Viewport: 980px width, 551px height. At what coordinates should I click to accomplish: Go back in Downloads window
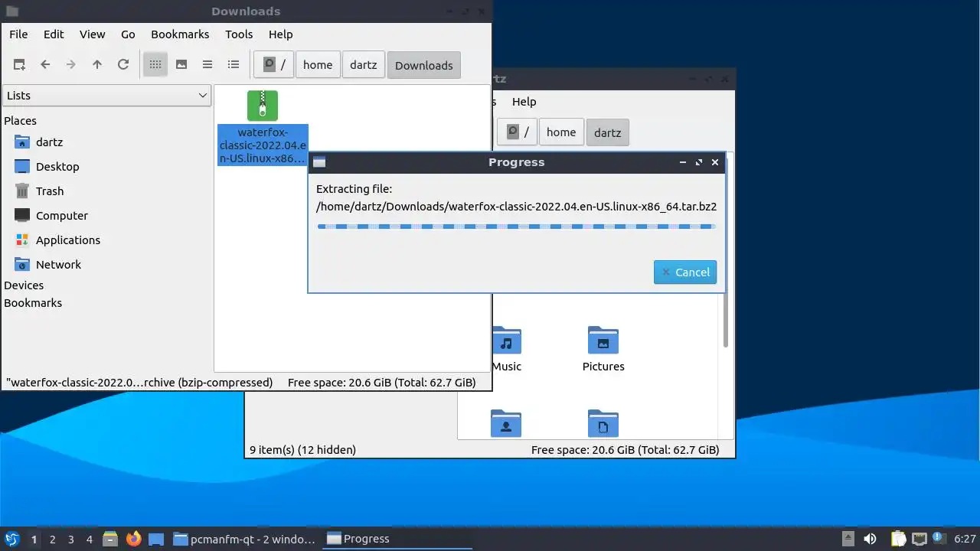(x=45, y=65)
